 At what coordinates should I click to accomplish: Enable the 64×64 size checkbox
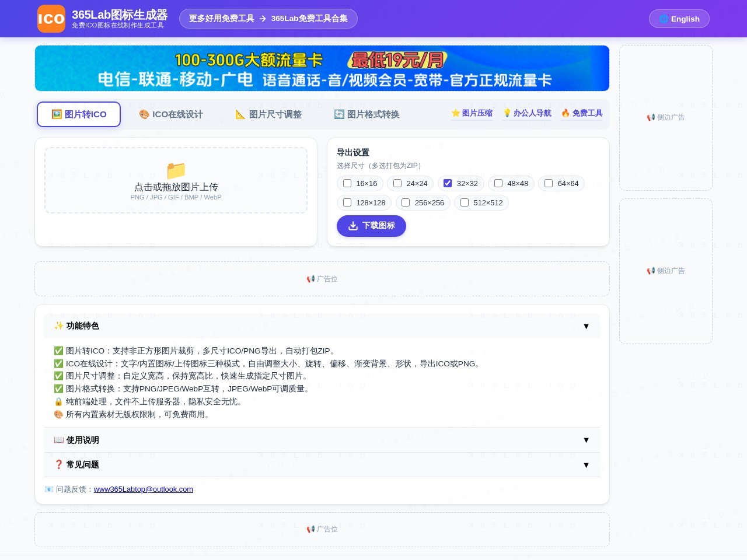(549, 183)
